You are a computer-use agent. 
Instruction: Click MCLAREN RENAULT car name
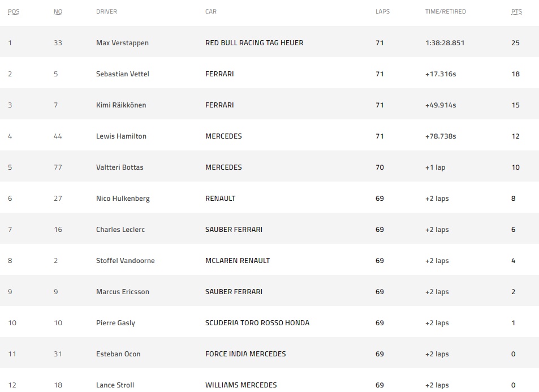pyautogui.click(x=238, y=261)
